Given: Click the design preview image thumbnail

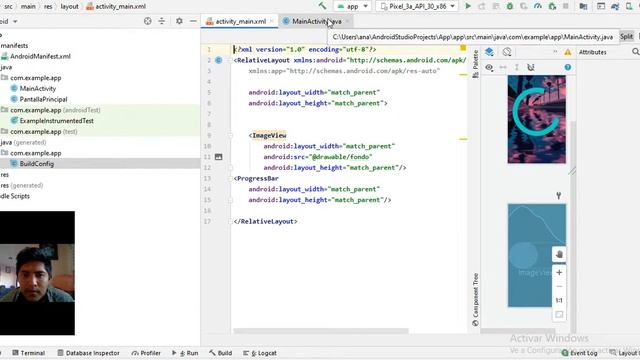Looking at the screenshot, I should (537, 119).
